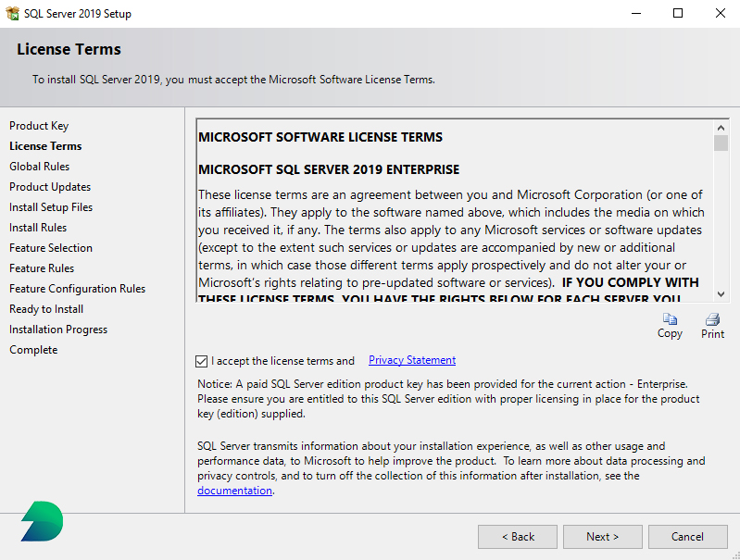Image resolution: width=740 pixels, height=560 pixels.
Task: Click the SQL Server Setup title bar icon
Action: pyautogui.click(x=12, y=13)
